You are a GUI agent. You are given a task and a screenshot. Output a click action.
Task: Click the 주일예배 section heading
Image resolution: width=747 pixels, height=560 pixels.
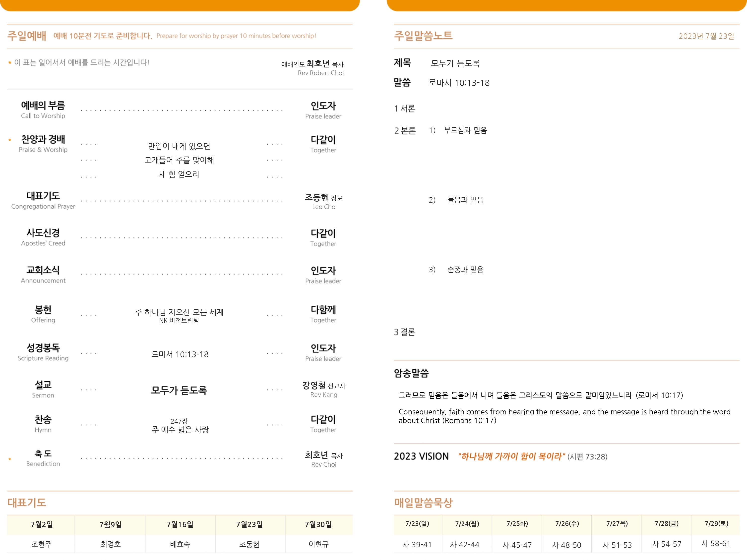27,36
